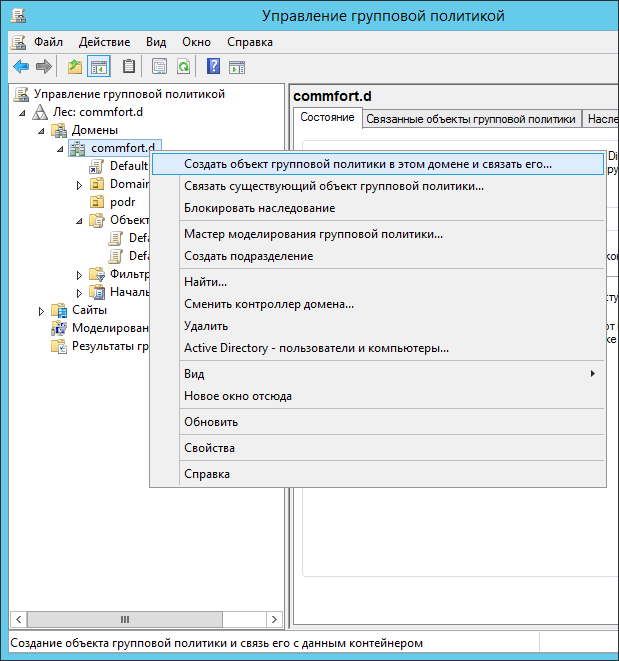Expand the Сайты tree node

(x=41, y=311)
